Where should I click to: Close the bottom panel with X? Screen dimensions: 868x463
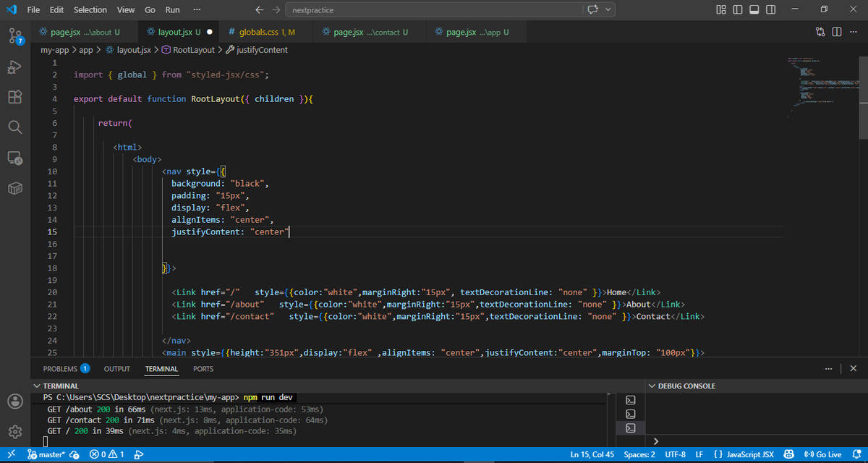(853, 368)
